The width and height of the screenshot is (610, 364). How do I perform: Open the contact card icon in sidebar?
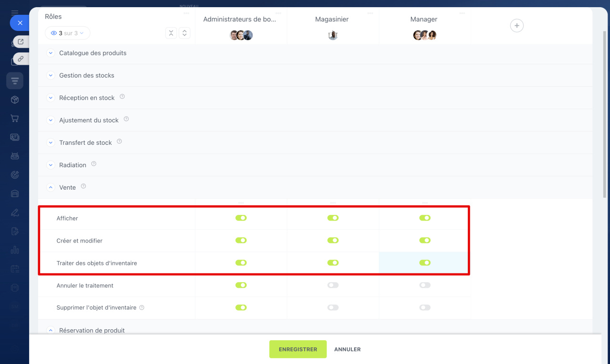click(x=15, y=137)
